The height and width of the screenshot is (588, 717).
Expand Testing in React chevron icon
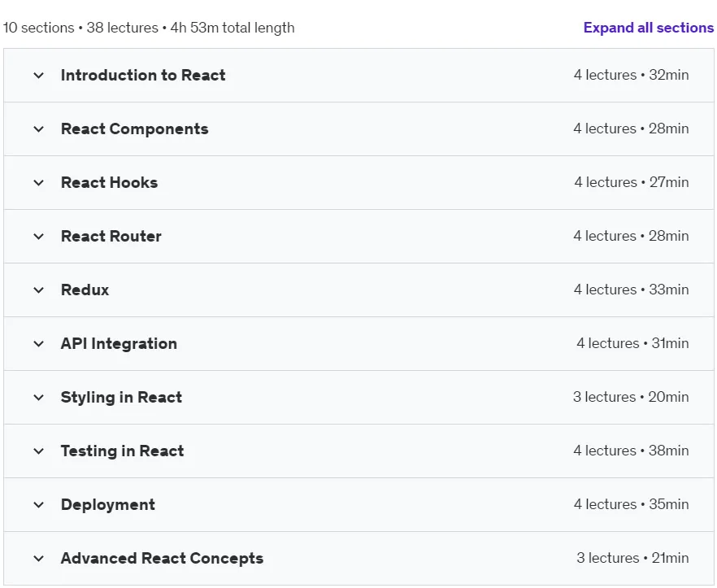39,451
